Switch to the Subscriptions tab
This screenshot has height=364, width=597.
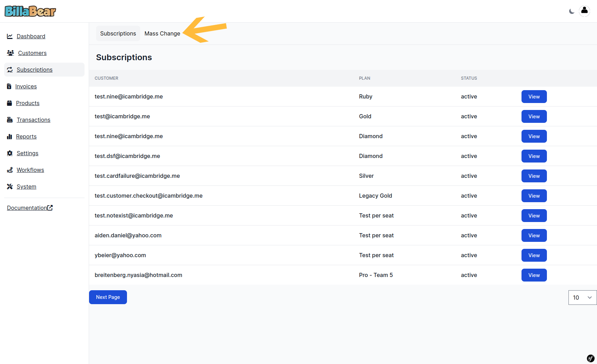(118, 33)
